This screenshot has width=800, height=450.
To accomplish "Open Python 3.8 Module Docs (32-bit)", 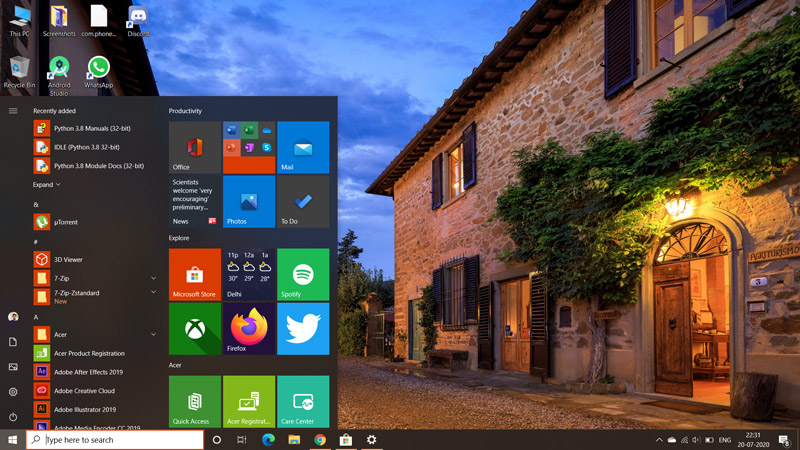I will point(95,166).
